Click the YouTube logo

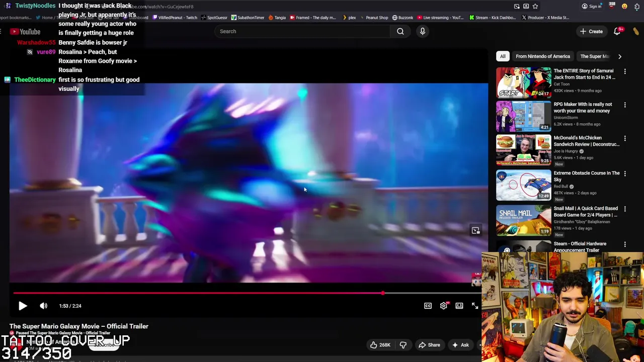25,32
